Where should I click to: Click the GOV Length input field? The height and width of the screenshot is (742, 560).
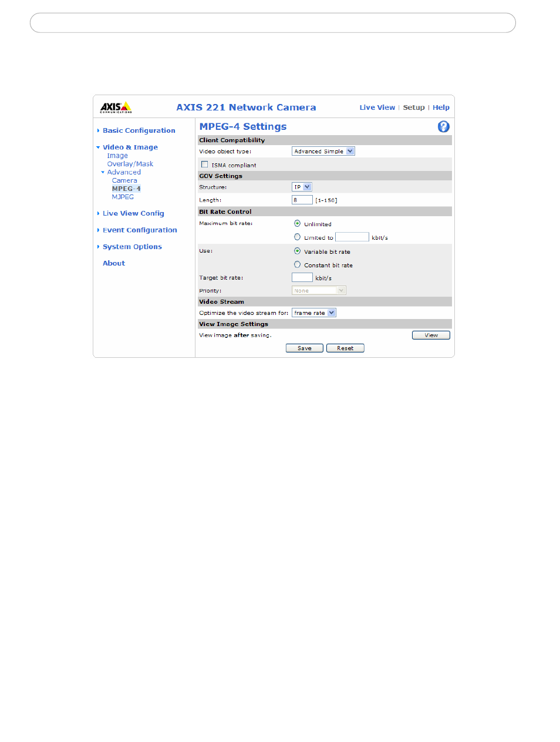302,200
